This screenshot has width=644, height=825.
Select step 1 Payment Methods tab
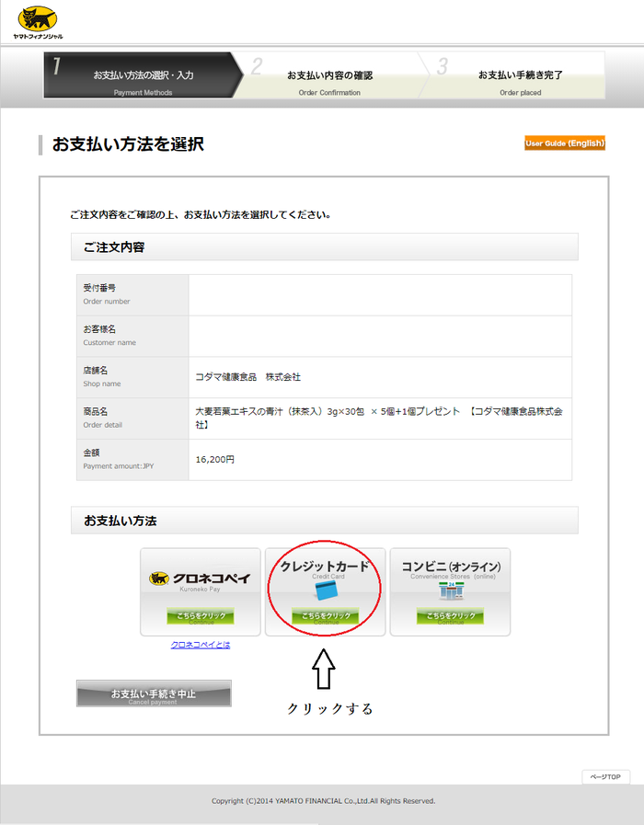144,75
